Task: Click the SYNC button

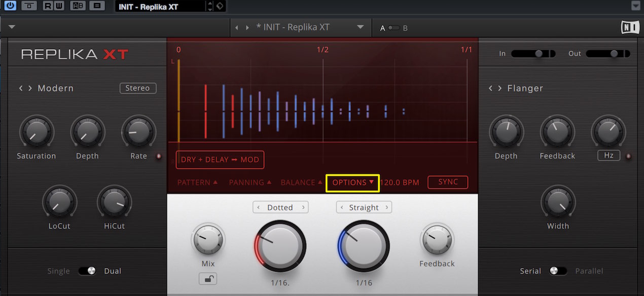Action: point(448,182)
